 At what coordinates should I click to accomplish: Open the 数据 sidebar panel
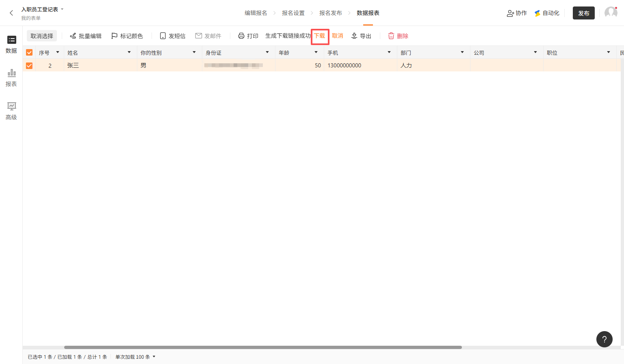[x=11, y=44]
